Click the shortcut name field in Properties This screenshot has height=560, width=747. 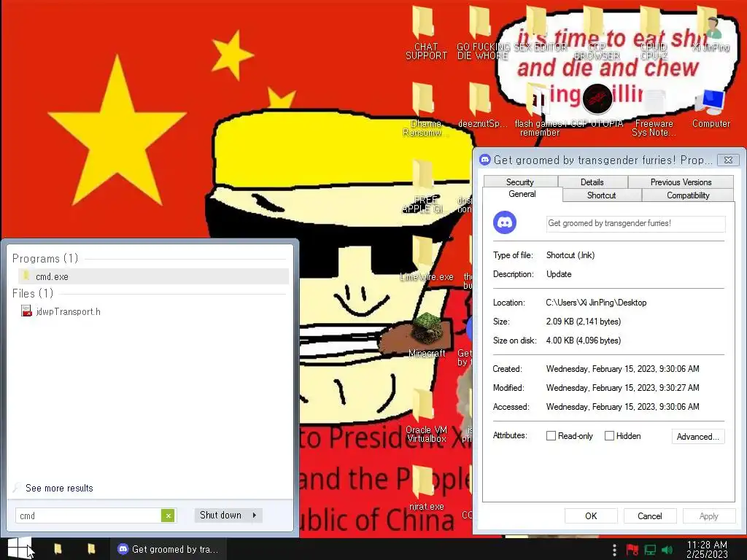pyautogui.click(x=635, y=223)
